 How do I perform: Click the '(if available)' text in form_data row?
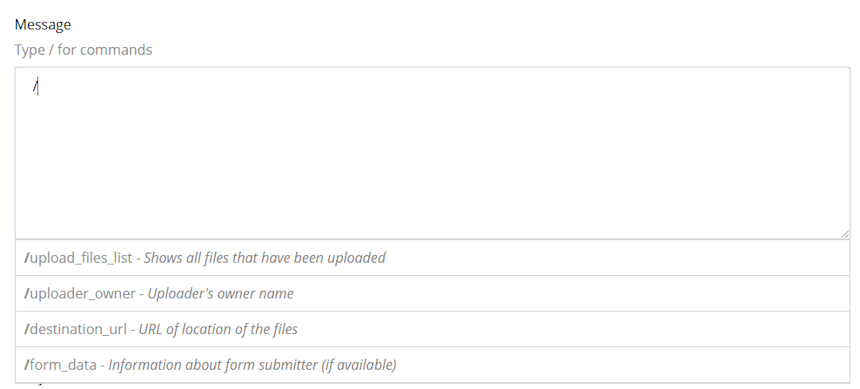pos(359,365)
